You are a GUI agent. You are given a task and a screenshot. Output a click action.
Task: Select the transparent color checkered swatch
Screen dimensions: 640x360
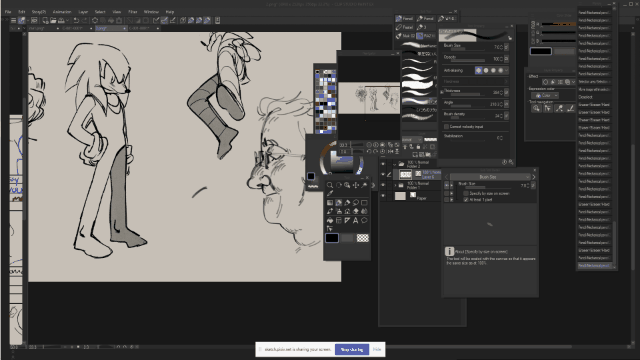click(362, 238)
